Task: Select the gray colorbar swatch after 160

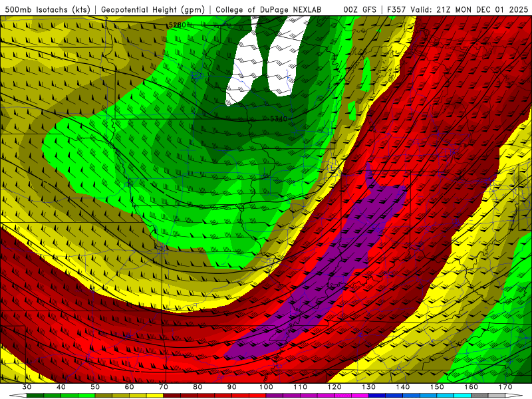Action: 479,396
